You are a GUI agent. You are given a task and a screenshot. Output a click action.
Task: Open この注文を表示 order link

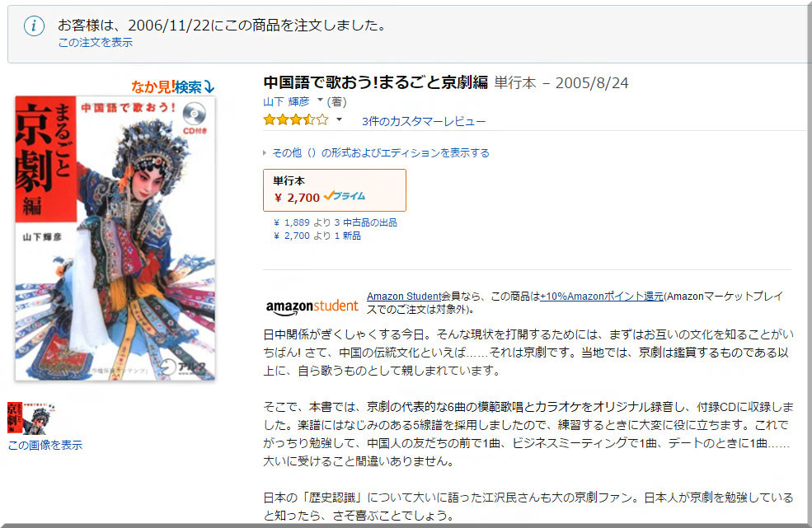pos(96,43)
